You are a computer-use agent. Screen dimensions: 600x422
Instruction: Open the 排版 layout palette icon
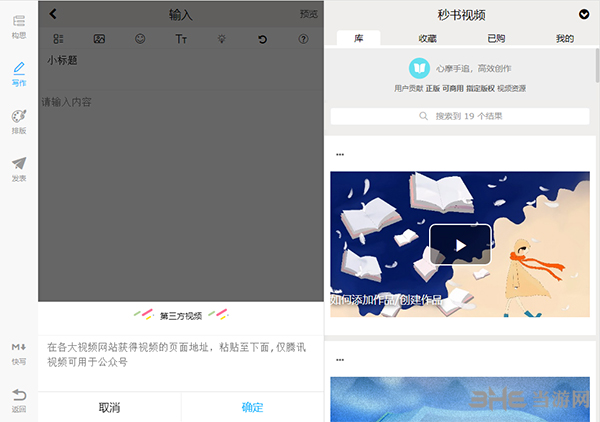(x=18, y=120)
